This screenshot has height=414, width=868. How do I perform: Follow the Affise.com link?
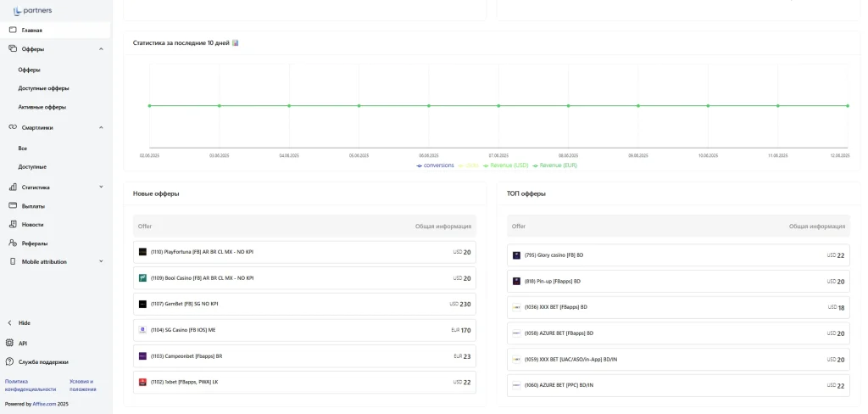coord(42,404)
